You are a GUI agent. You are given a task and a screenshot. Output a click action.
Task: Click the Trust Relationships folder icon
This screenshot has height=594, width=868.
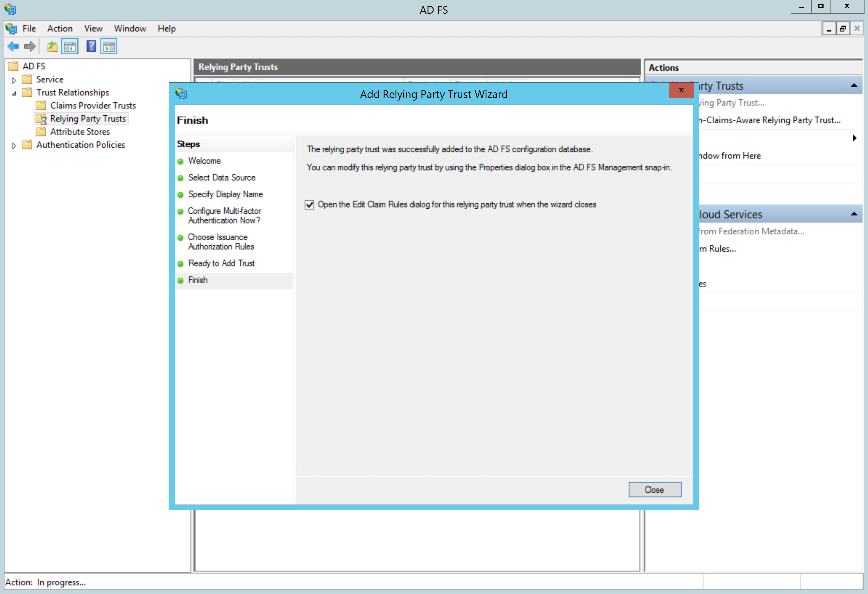click(x=27, y=92)
